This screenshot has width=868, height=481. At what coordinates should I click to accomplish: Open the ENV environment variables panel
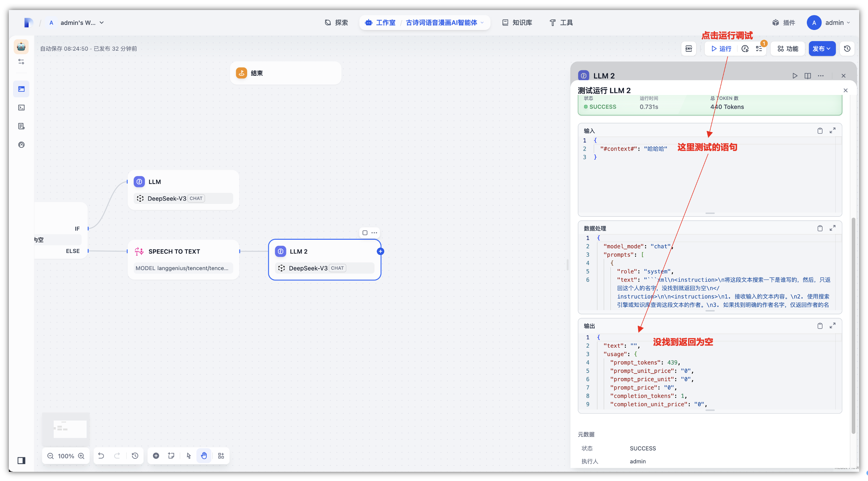point(688,49)
